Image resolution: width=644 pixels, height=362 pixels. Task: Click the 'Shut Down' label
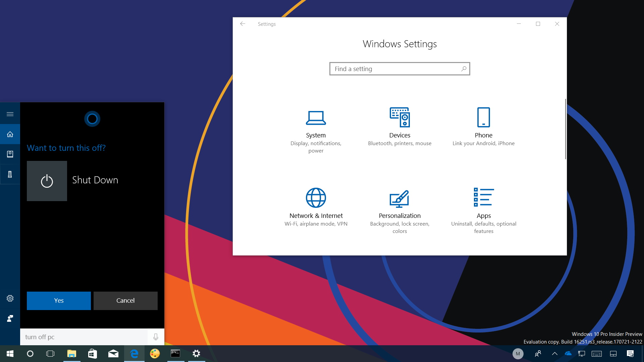tap(95, 180)
